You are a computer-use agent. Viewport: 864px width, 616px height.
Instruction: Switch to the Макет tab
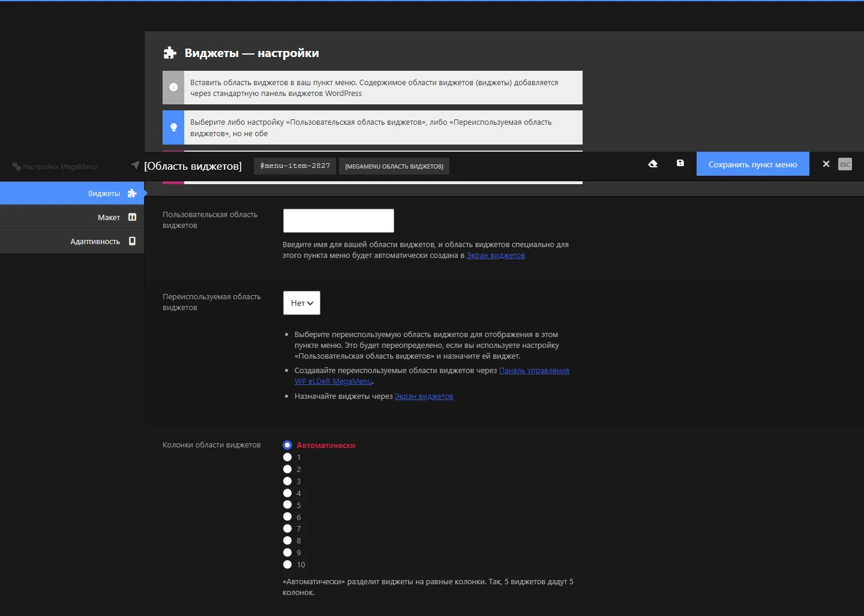(72, 217)
